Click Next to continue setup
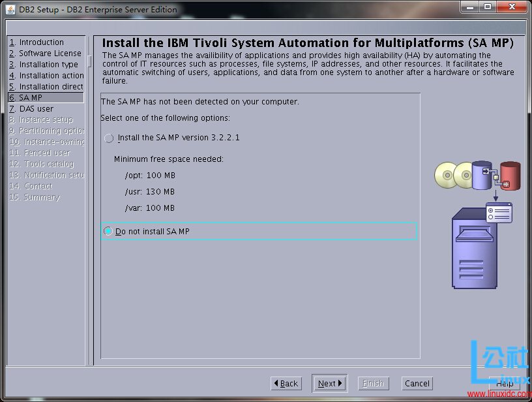This screenshot has height=402, width=532. tap(329, 383)
